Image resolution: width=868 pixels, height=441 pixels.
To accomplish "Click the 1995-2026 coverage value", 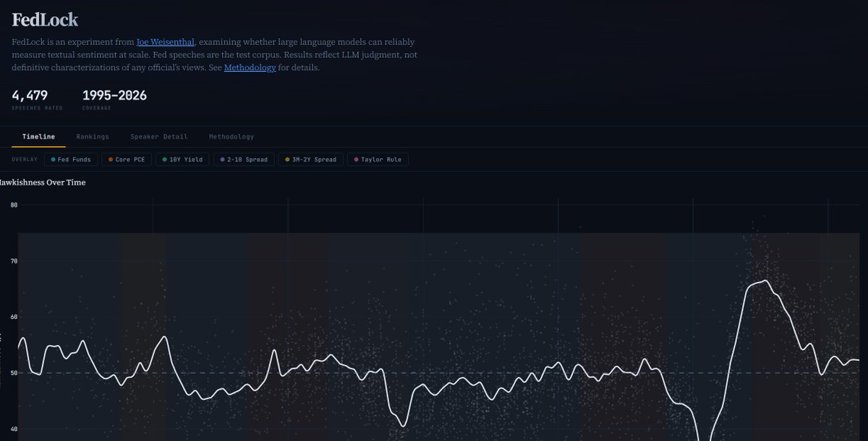I will pos(114,95).
